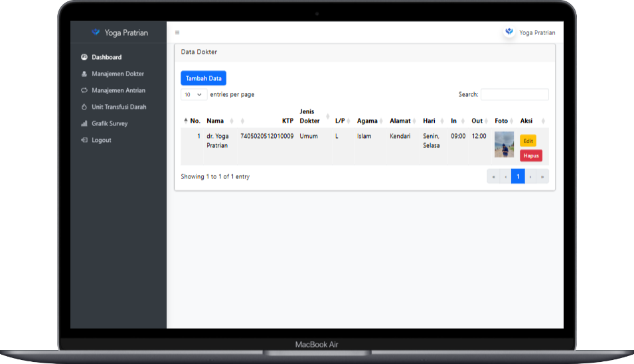The height and width of the screenshot is (364, 634).
Task: Open the entries per page dropdown
Action: pos(193,95)
